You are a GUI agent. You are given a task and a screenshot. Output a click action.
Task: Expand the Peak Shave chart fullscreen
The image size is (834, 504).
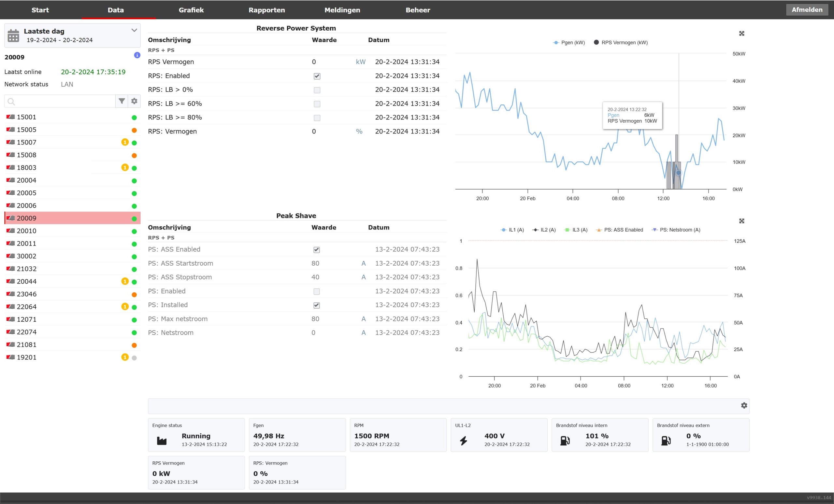coord(741,221)
